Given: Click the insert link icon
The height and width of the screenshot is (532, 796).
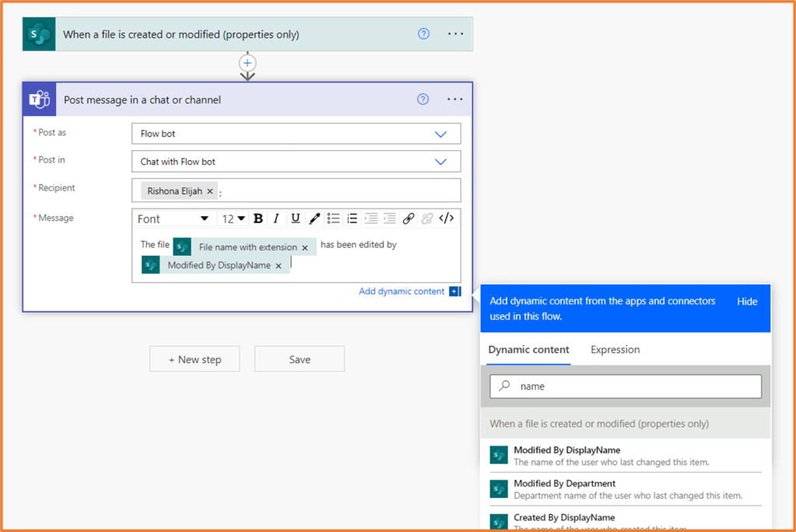Looking at the screenshot, I should click(x=409, y=219).
